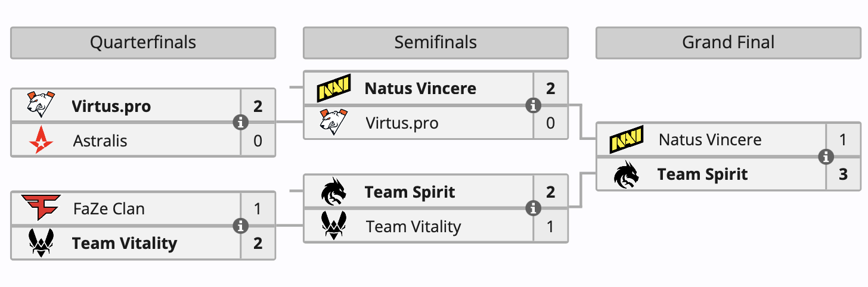Image resolution: width=868 pixels, height=287 pixels.
Task: Click Natus Vincere logo in Grand Final
Action: click(x=626, y=140)
